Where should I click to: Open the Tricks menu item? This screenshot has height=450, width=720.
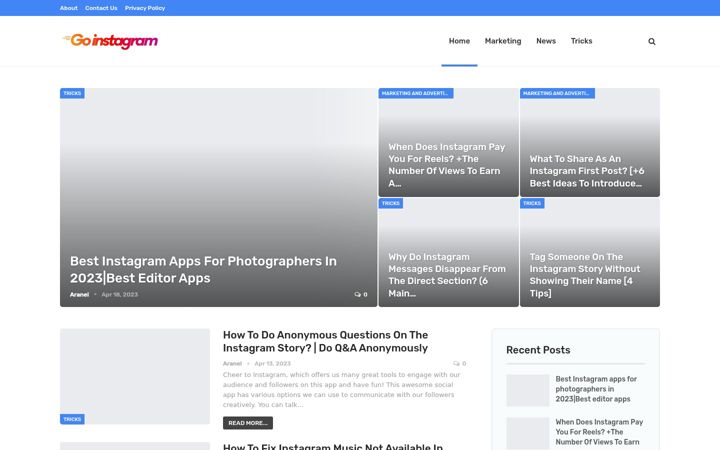581,41
